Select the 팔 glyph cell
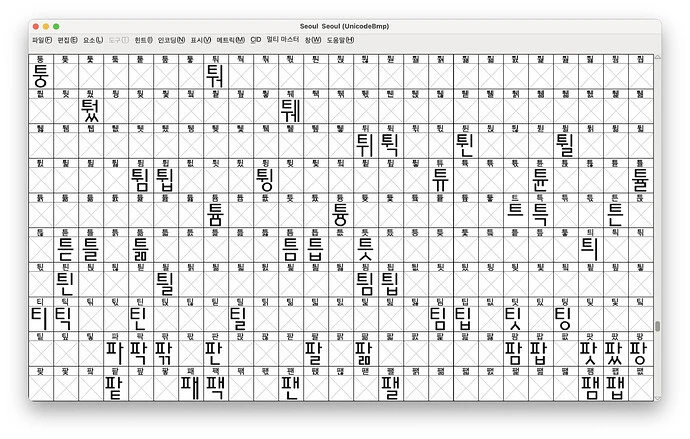The height and width of the screenshot is (439, 690). (315, 352)
